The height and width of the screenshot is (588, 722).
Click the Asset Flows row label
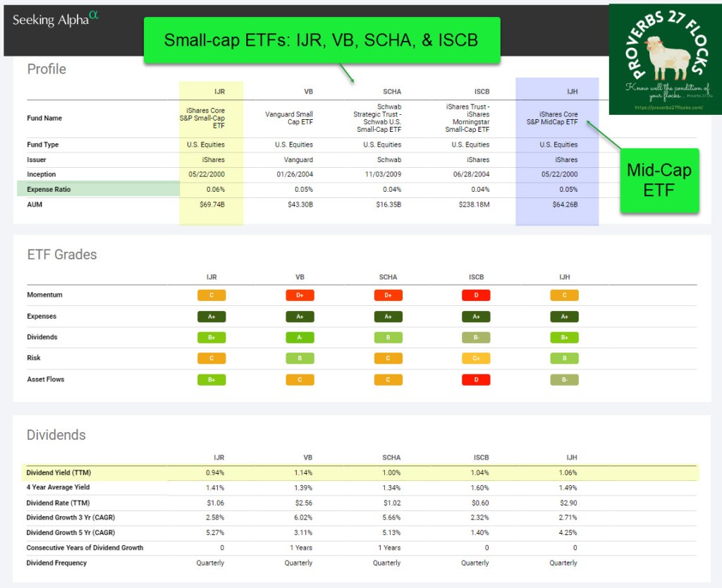[46, 379]
